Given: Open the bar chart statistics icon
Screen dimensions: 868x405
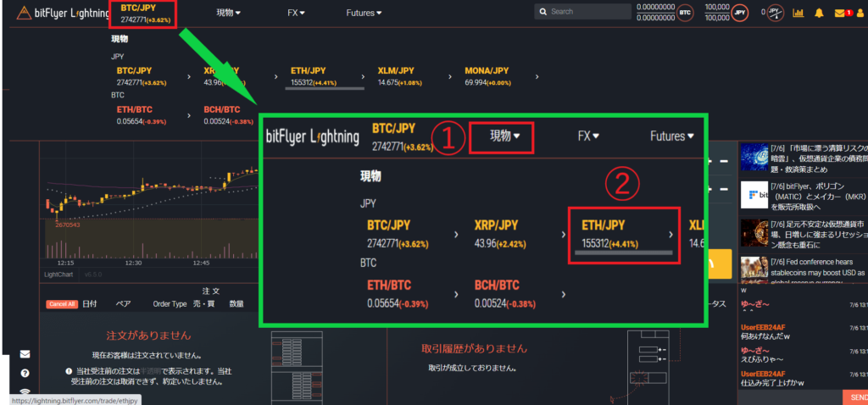Looking at the screenshot, I should click(x=798, y=13).
